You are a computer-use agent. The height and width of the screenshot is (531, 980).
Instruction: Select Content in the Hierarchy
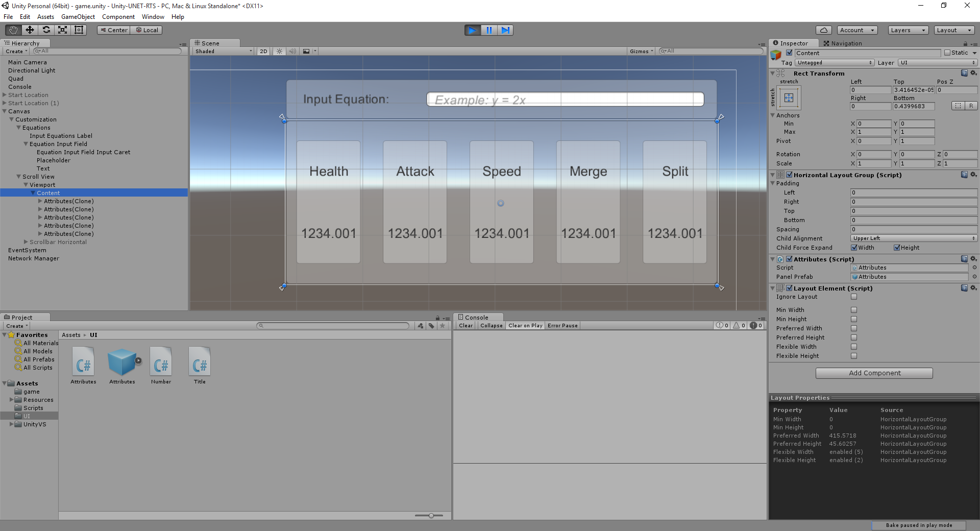coord(49,192)
